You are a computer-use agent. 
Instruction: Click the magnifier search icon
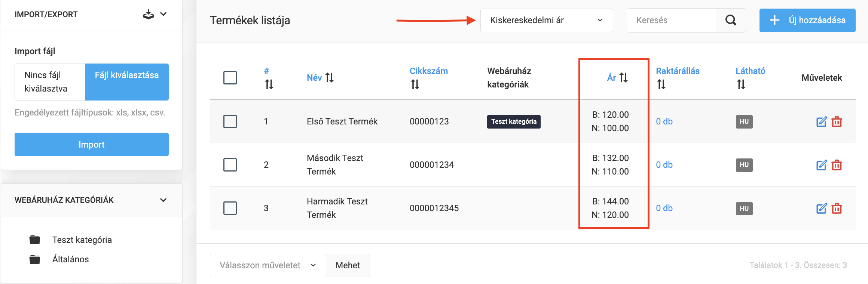731,20
